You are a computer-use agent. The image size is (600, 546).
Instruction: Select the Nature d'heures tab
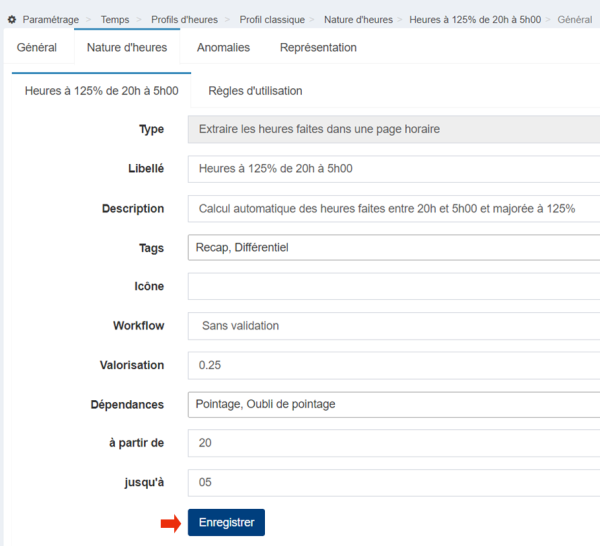pos(127,47)
